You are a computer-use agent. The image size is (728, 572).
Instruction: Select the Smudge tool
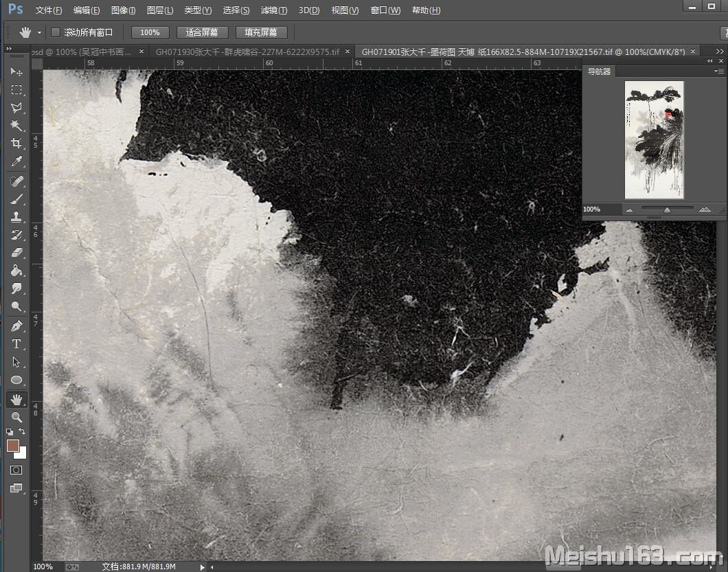click(16, 288)
